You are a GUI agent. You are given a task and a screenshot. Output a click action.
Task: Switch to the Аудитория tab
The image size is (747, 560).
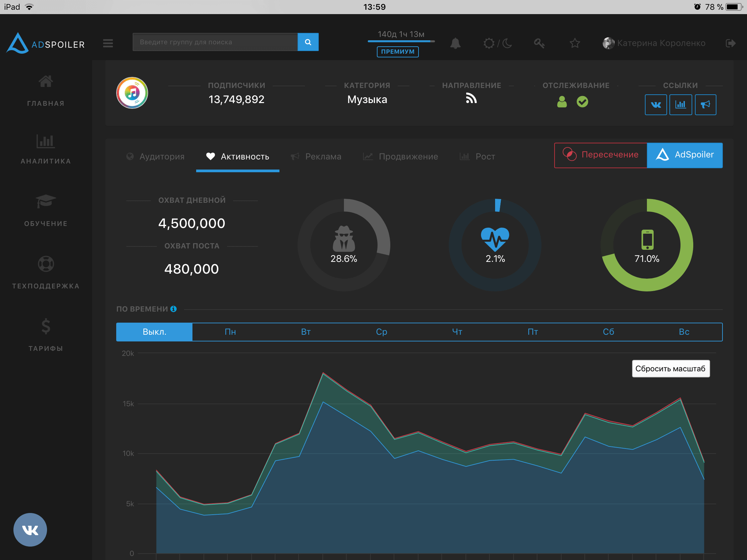point(156,157)
